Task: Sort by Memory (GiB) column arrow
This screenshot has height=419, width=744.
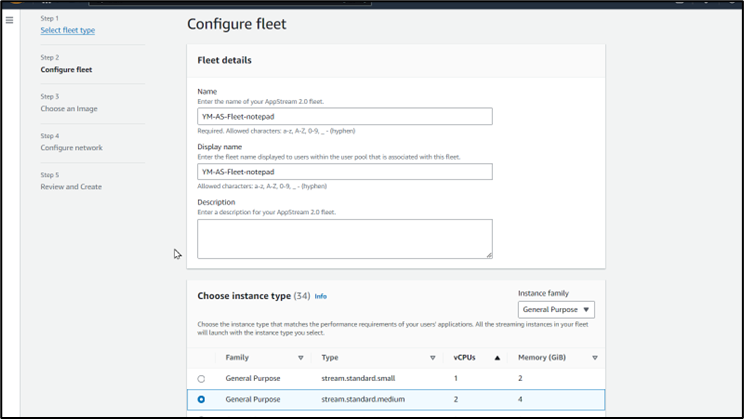Action: click(x=595, y=358)
